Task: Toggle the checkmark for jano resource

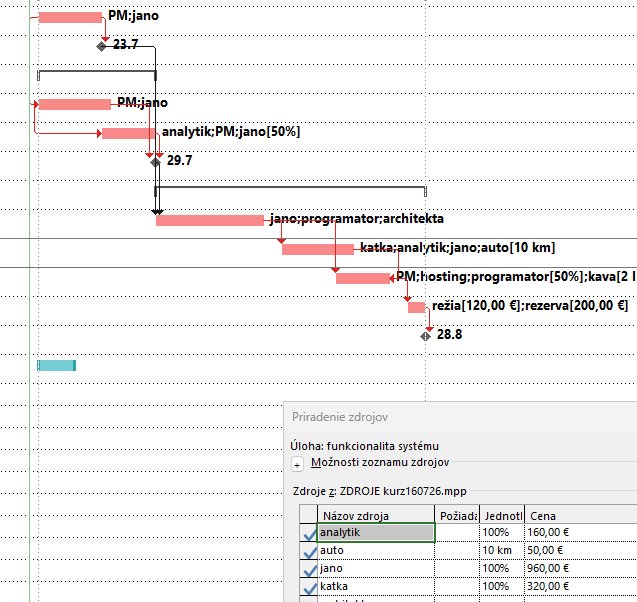Action: [x=309, y=569]
